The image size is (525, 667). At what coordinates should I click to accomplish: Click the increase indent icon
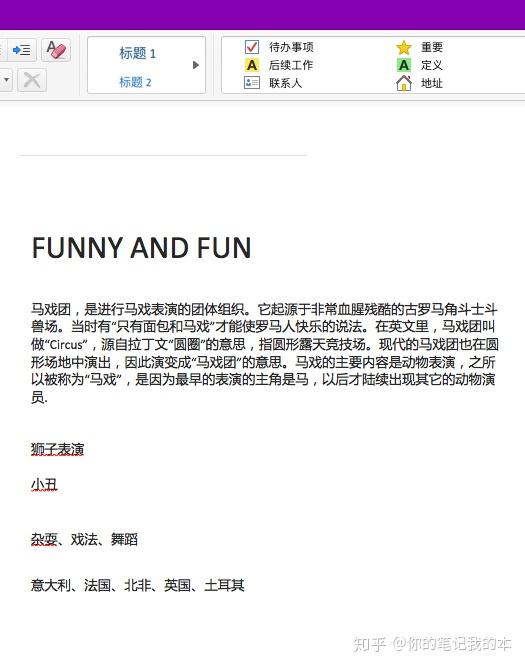(21, 51)
